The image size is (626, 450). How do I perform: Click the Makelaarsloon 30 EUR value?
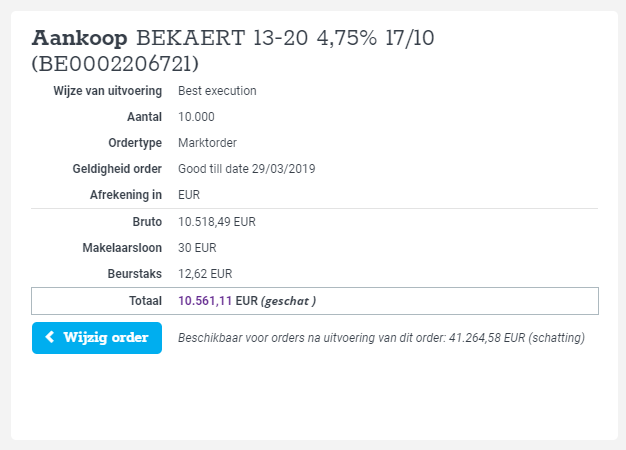197,248
